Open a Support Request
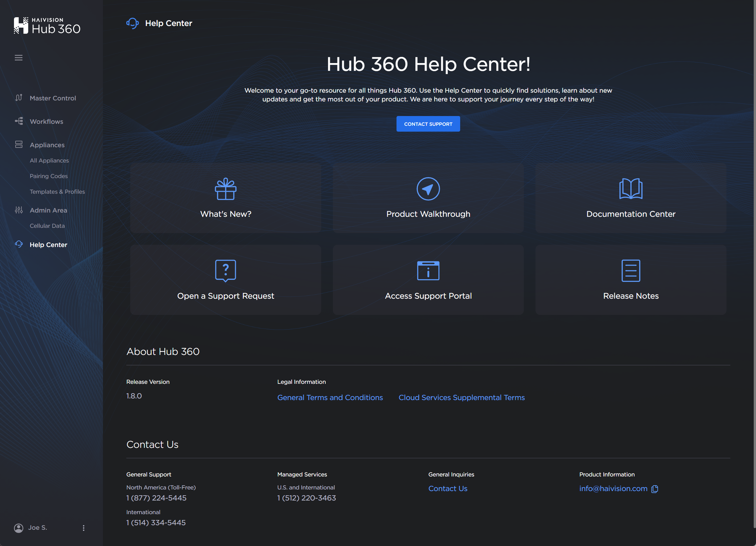This screenshot has height=546, width=756. tap(225, 280)
